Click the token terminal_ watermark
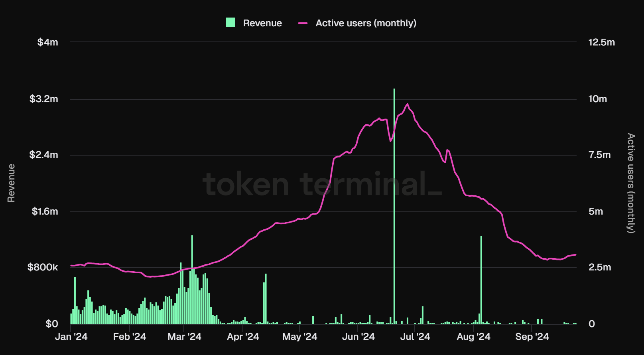 click(322, 184)
